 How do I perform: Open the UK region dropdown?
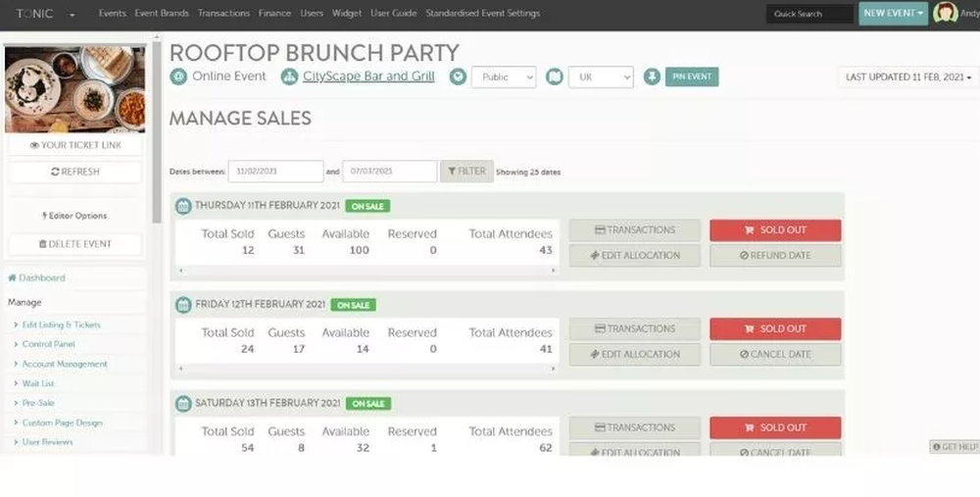601,76
